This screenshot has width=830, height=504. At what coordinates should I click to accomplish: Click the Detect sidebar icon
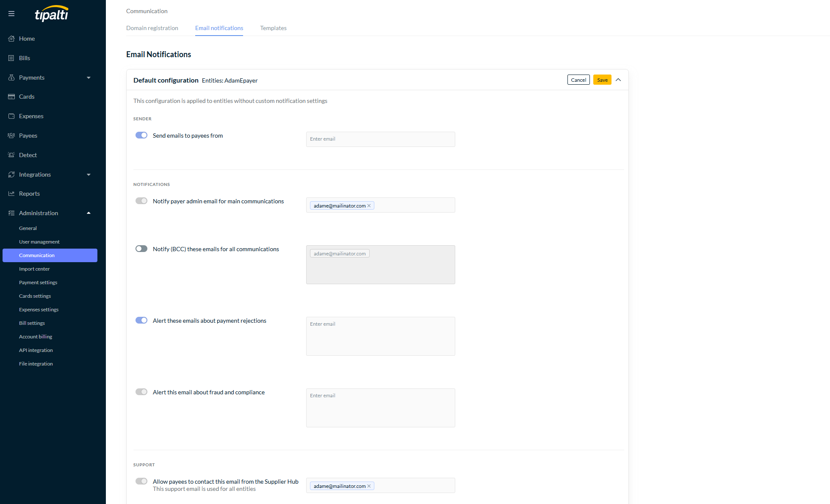point(11,155)
